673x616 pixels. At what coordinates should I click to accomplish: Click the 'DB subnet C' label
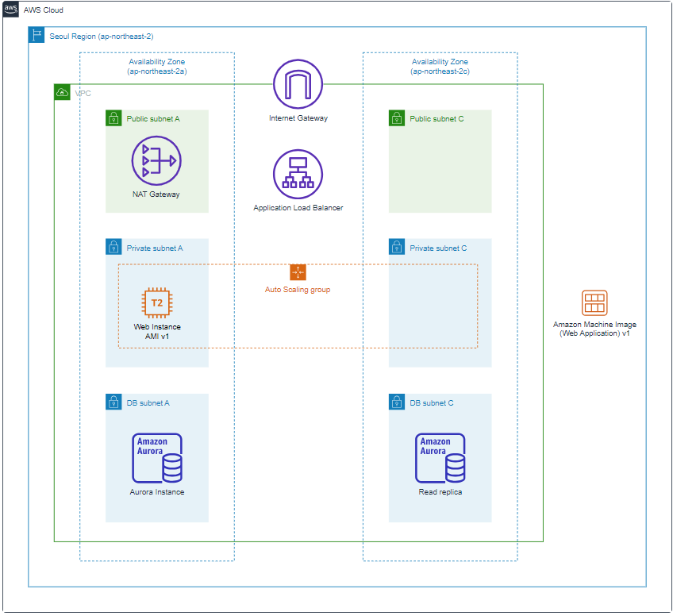tap(432, 403)
